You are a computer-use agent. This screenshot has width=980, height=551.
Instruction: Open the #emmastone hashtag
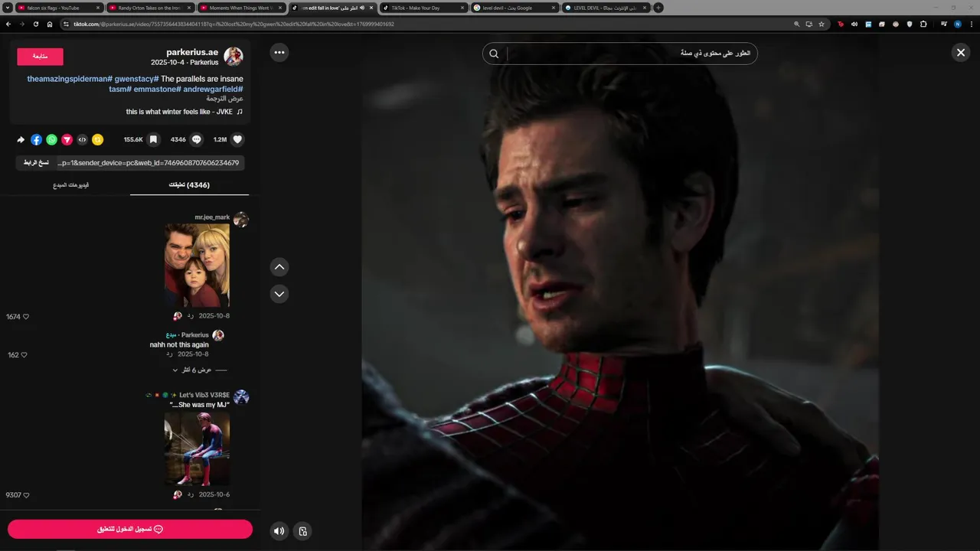coord(157,89)
